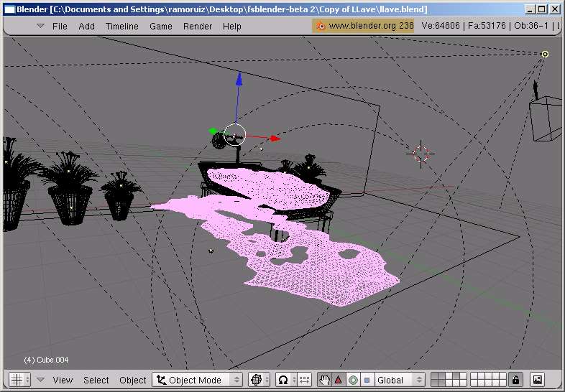Expand the pivot selector arrows

294,380
